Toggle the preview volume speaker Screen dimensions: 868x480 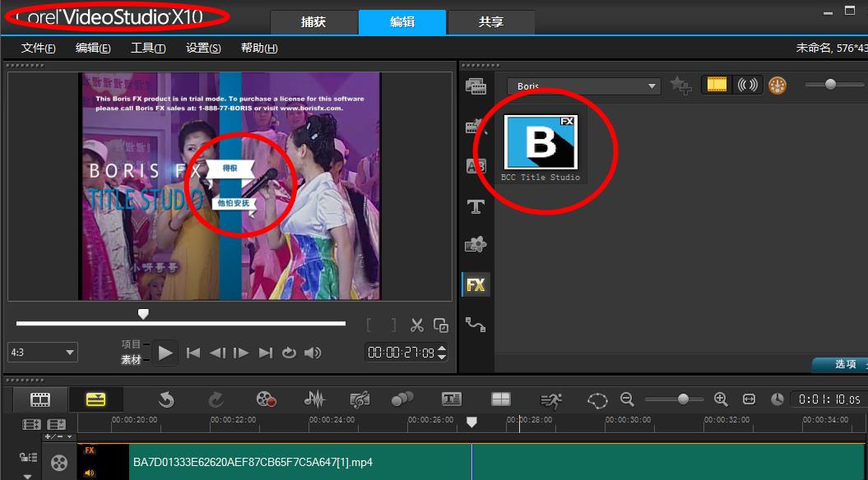click(313, 353)
